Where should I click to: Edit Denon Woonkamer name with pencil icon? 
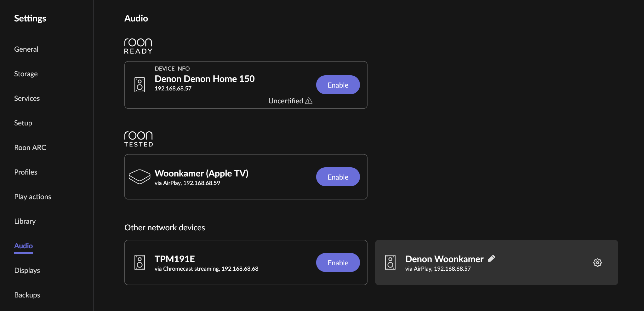(x=491, y=259)
